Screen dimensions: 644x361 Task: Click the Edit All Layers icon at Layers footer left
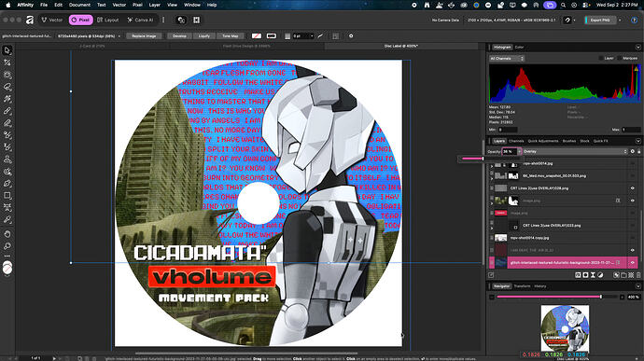pos(491,275)
